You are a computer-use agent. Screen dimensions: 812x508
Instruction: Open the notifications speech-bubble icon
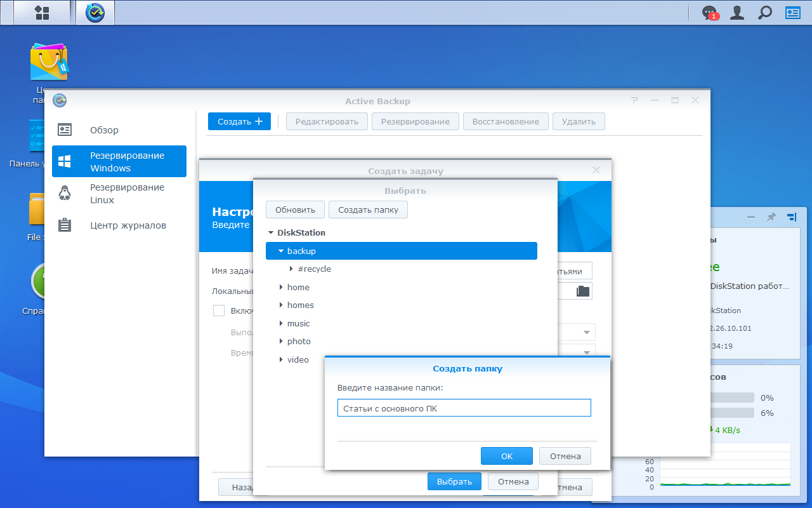pyautogui.click(x=709, y=13)
